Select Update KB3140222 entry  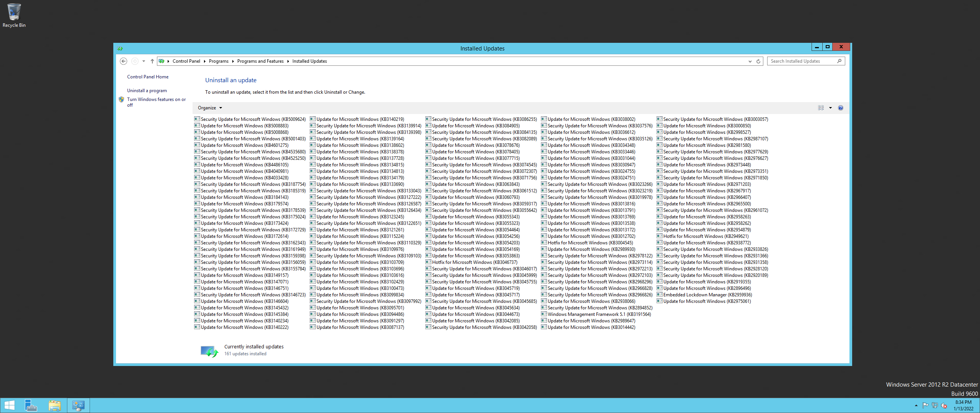pos(242,327)
